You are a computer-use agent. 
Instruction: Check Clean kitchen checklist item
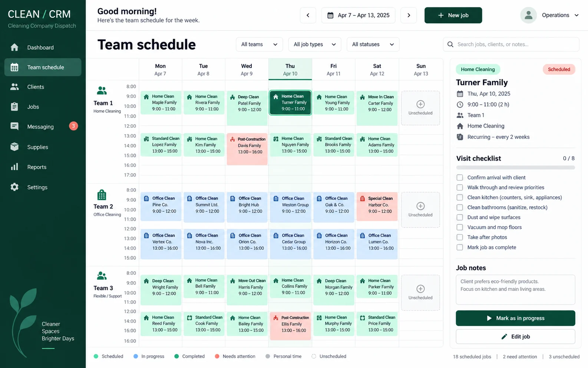click(460, 197)
